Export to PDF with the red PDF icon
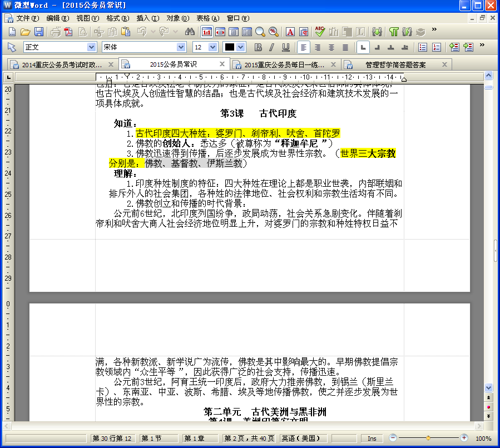The image size is (500, 448). pos(68,32)
